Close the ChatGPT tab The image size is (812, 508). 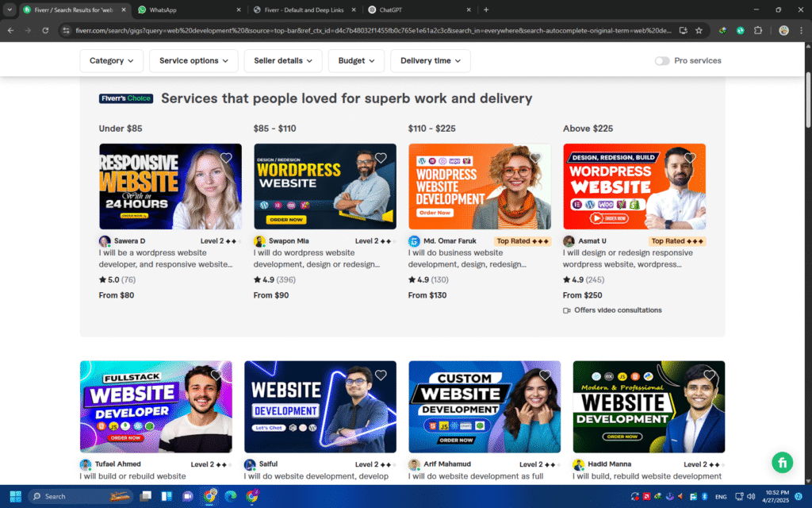click(x=468, y=10)
